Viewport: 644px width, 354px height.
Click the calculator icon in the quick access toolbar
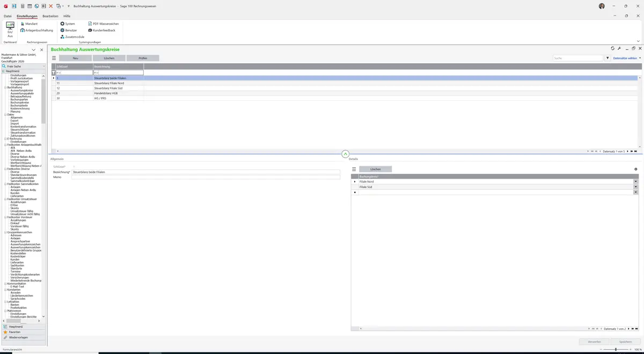point(23,5)
